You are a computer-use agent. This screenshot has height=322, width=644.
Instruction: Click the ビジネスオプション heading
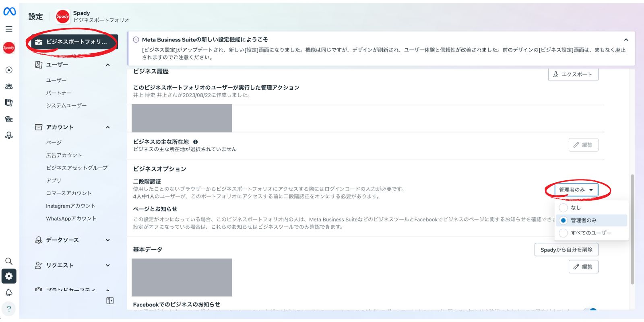pyautogui.click(x=160, y=169)
